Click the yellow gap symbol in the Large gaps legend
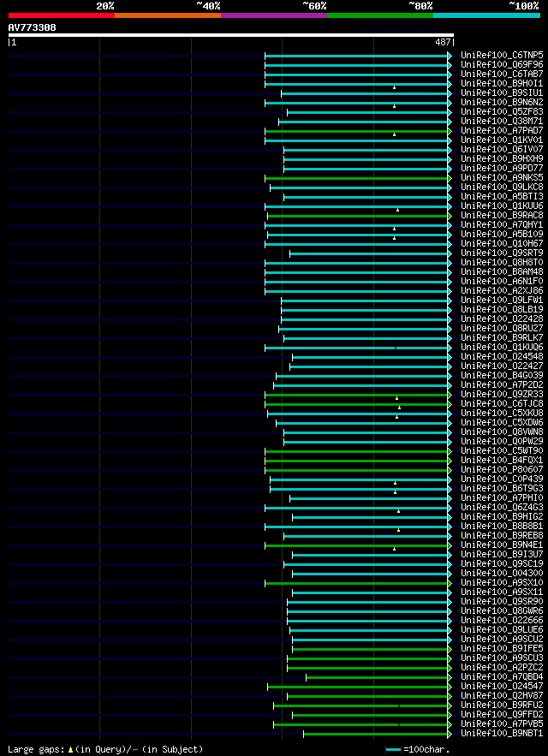The height and width of the screenshot is (756, 548). (x=70, y=750)
